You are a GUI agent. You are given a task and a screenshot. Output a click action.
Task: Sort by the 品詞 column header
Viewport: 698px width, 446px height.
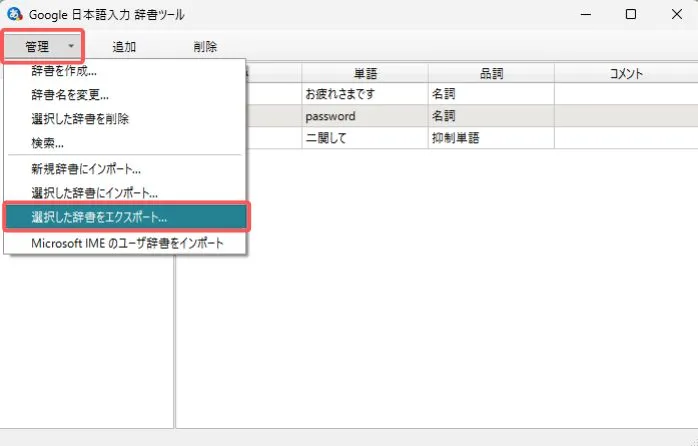click(491, 73)
